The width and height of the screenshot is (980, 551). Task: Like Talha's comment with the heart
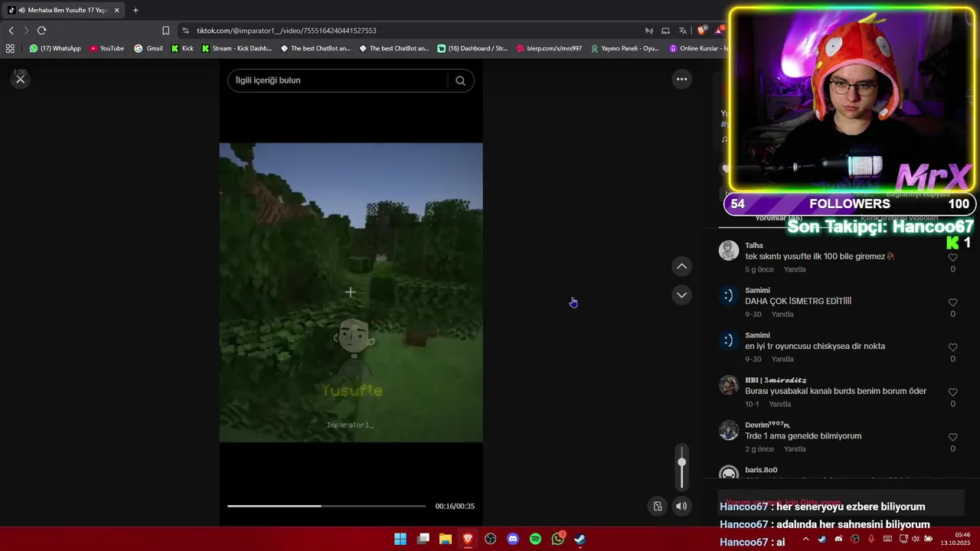(x=952, y=257)
